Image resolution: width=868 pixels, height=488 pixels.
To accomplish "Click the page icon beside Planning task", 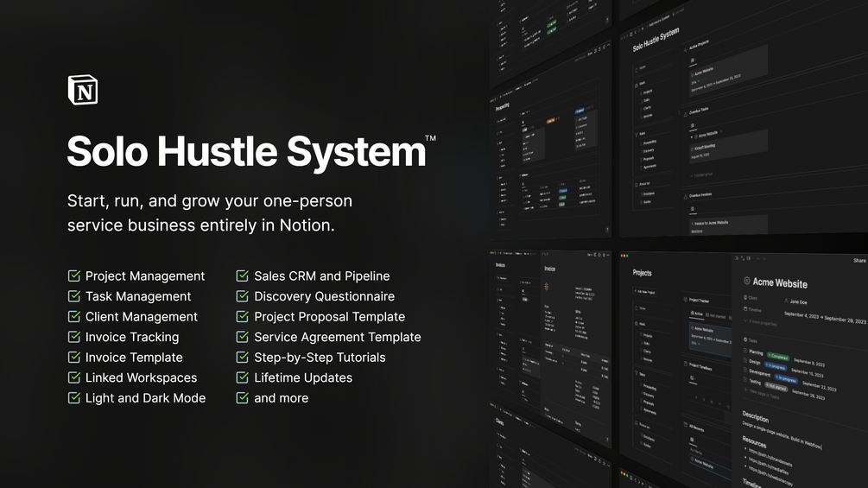I will pos(745,350).
